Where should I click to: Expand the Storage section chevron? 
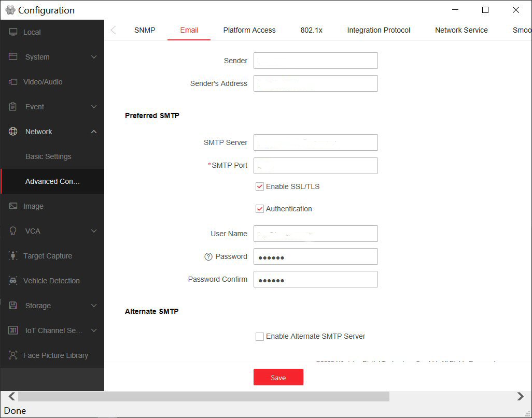94,306
